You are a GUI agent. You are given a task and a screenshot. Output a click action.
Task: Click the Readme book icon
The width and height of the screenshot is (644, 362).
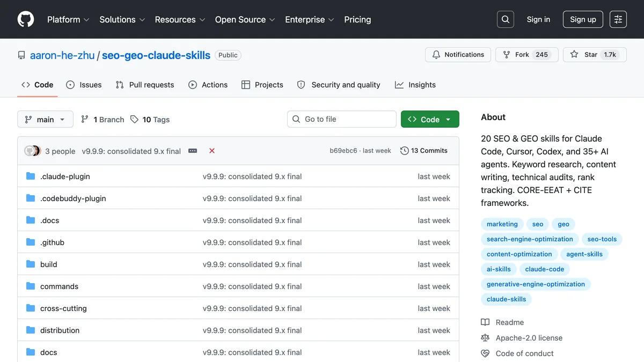pyautogui.click(x=485, y=322)
